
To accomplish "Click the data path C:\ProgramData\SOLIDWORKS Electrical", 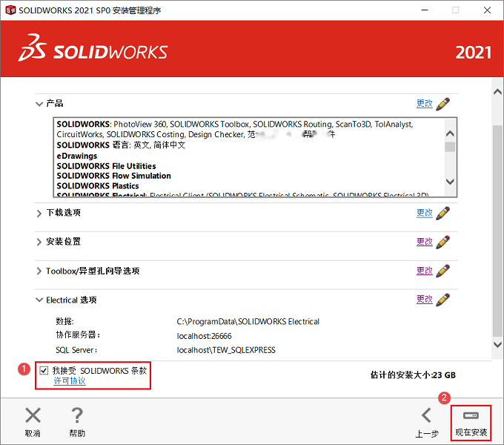I will (248, 322).
